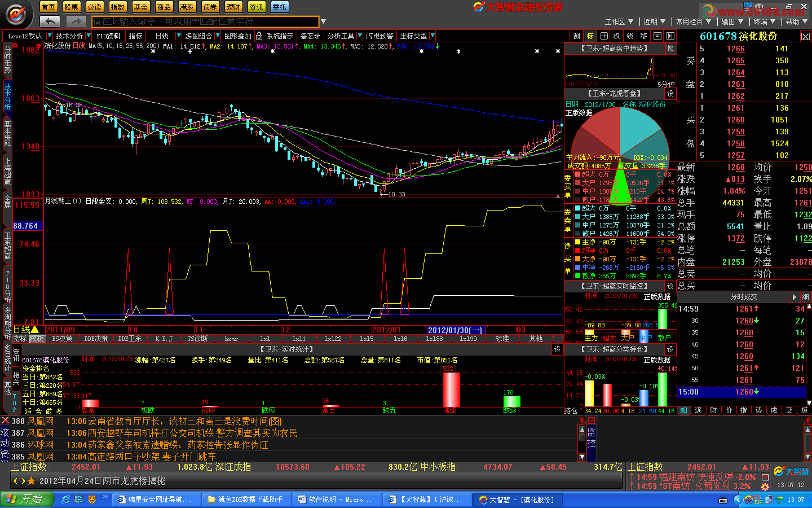Image resolution: width=812 pixels, height=508 pixels.
Task: Switch to the 逐 tab under 分时成交
Action: coord(698,410)
